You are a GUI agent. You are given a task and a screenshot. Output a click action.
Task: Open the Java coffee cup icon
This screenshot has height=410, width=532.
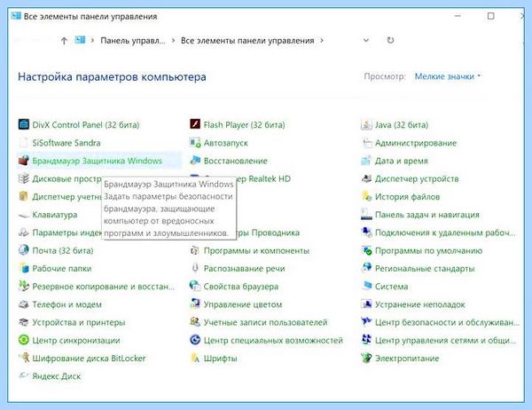366,124
